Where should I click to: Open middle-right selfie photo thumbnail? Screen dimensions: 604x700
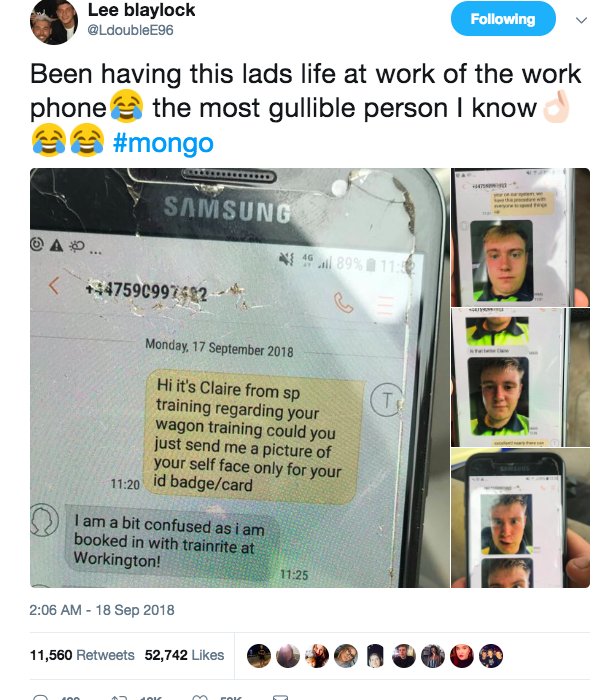point(521,377)
